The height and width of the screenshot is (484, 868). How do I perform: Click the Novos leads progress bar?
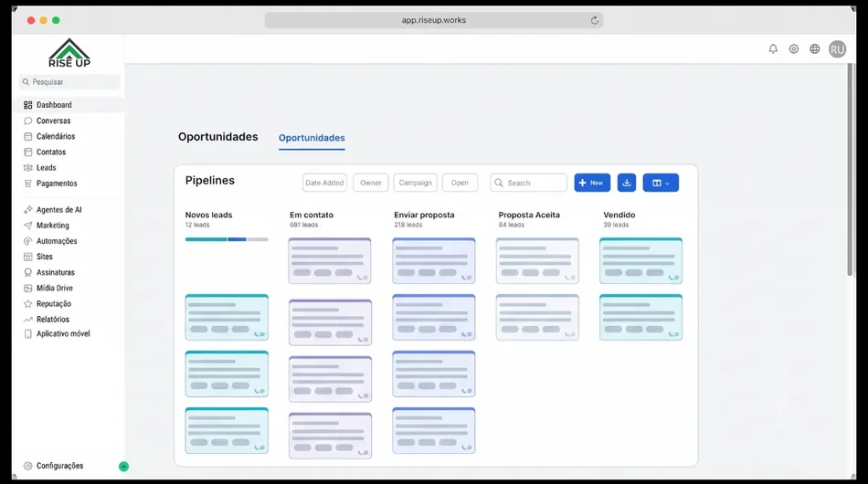227,239
